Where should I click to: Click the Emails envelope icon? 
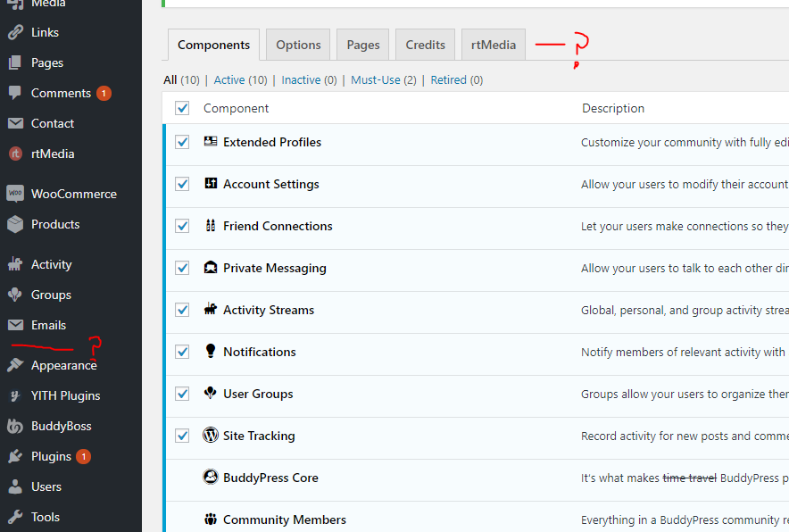click(15, 325)
